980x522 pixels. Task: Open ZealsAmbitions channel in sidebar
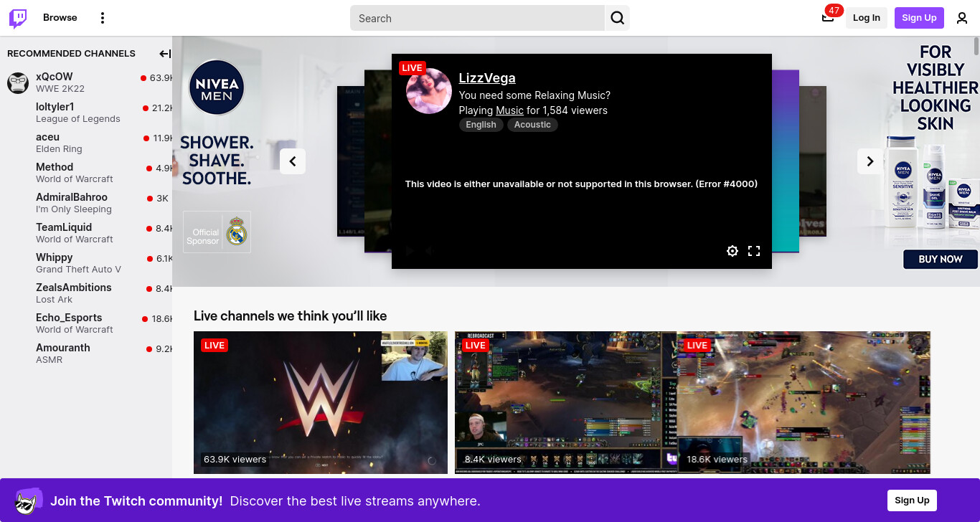click(x=86, y=293)
